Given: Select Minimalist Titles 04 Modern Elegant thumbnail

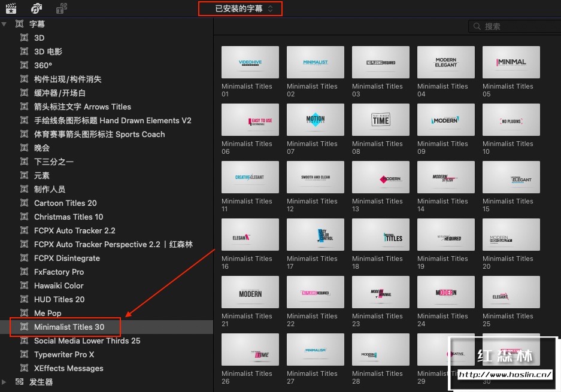Looking at the screenshot, I should click(x=446, y=62).
